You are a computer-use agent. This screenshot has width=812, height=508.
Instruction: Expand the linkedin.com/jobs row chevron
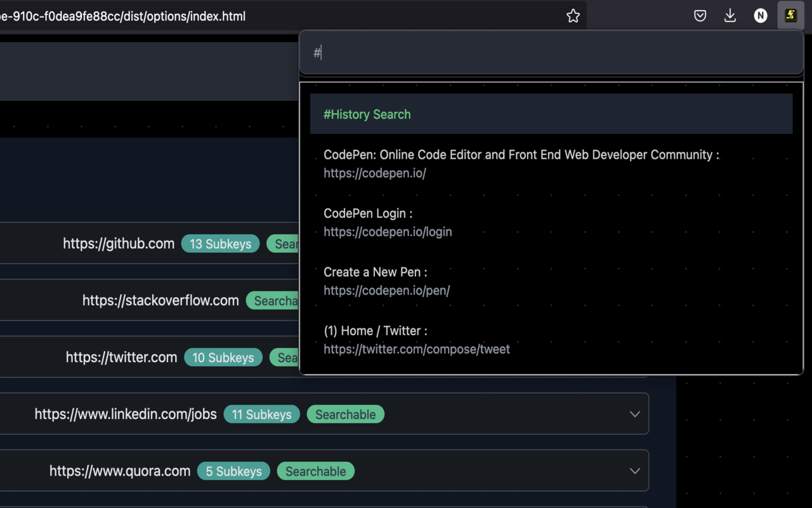(x=634, y=414)
